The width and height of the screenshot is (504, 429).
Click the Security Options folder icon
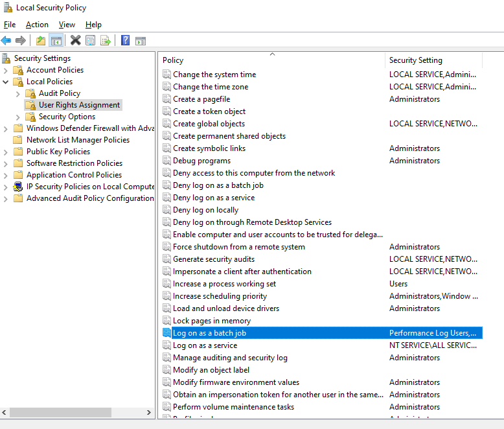click(30, 117)
